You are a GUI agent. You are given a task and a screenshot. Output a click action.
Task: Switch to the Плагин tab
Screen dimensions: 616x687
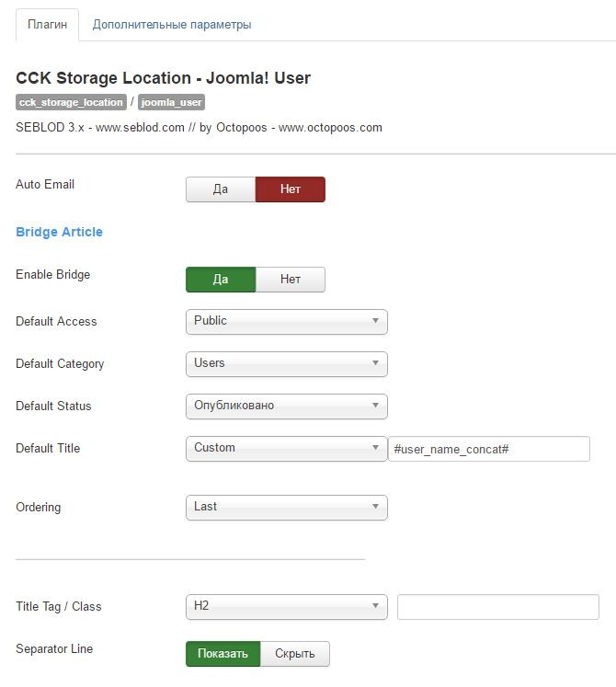47,25
